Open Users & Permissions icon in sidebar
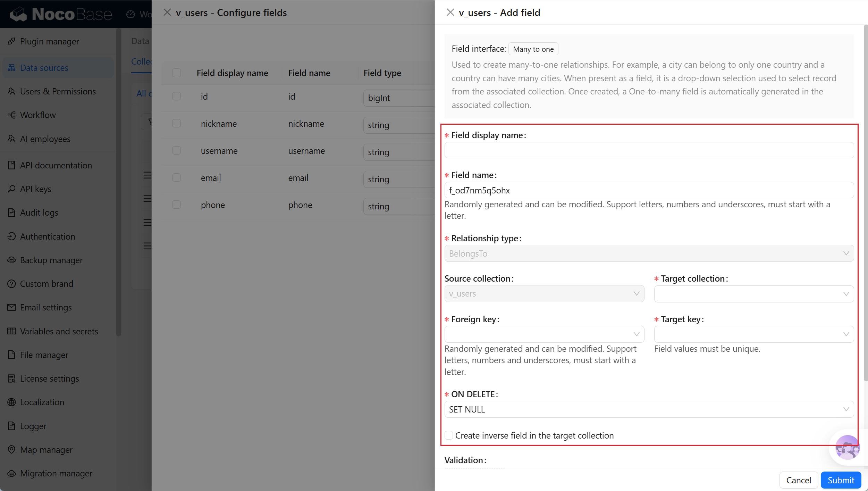This screenshot has height=491, width=868. (11, 91)
